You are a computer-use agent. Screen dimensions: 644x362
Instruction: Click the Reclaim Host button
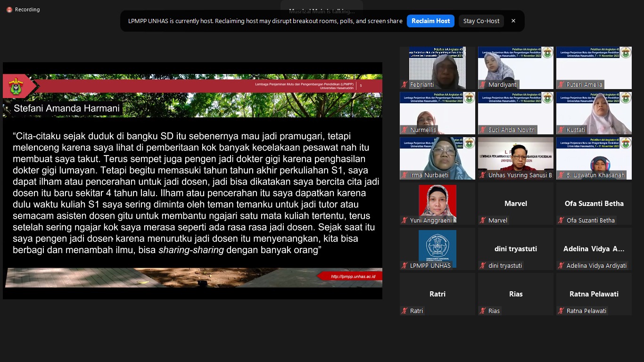[x=430, y=21]
